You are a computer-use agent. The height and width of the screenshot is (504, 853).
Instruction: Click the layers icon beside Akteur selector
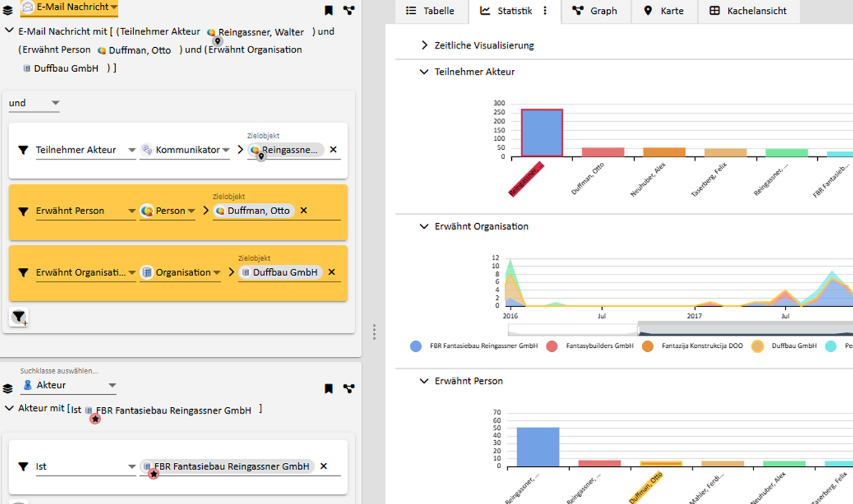click(x=8, y=389)
